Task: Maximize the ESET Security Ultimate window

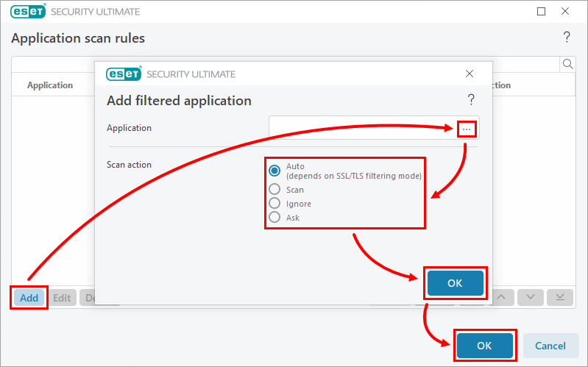Action: click(542, 12)
